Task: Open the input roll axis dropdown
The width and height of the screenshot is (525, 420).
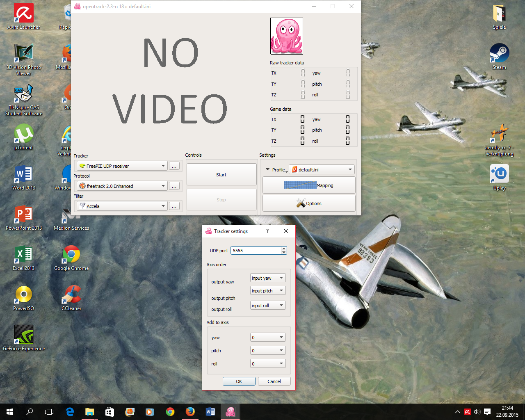Action: [x=268, y=306]
